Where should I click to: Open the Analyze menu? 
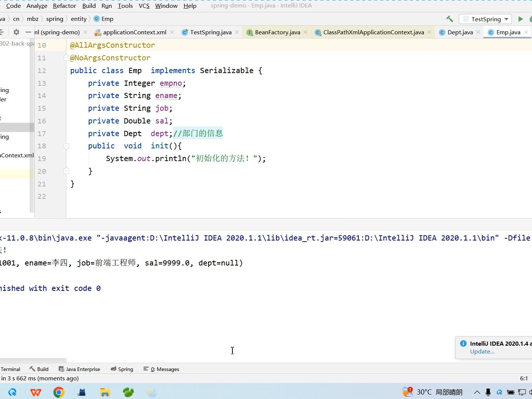[37, 6]
